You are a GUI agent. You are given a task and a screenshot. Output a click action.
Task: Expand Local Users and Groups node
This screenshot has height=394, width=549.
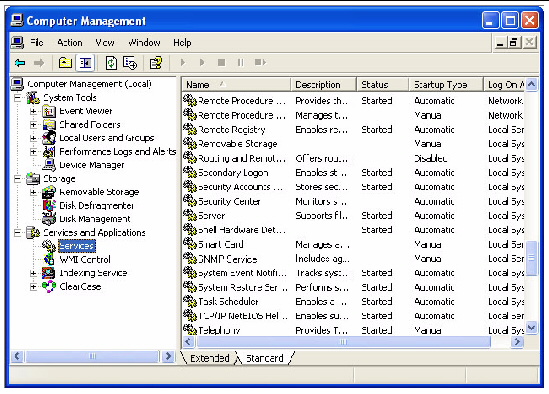tap(33, 138)
